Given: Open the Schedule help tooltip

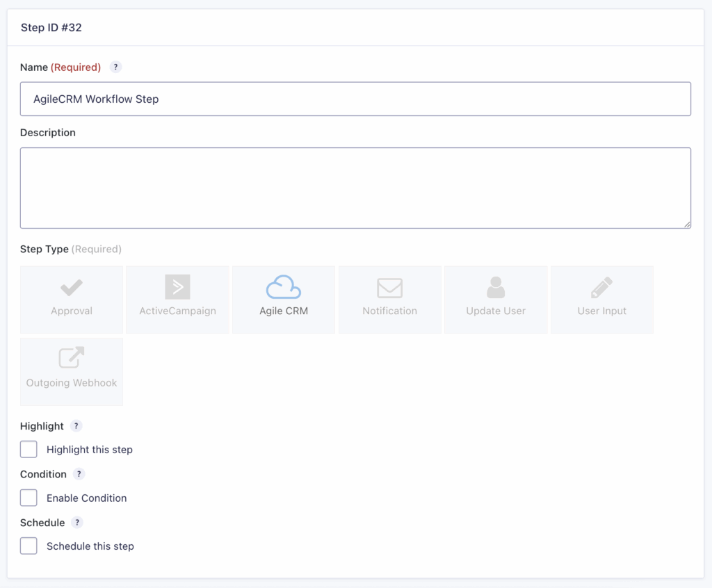Looking at the screenshot, I should coord(76,522).
